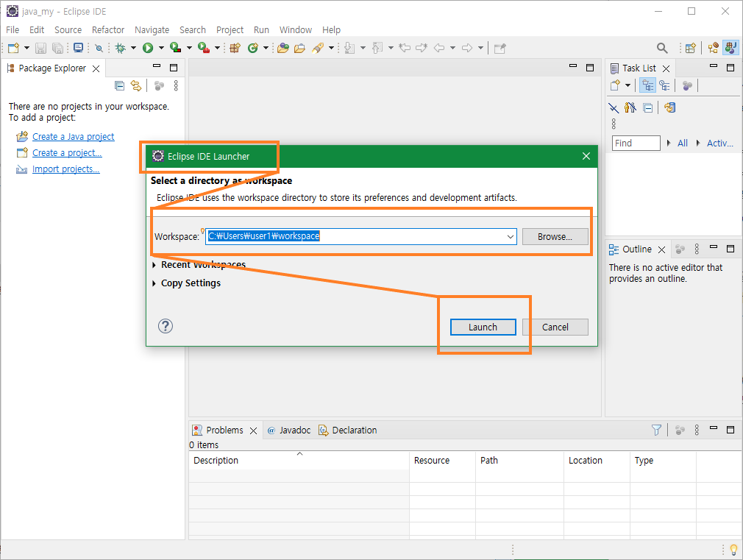Screen dimensions: 743x560
Task: Click the light bulb tip icon in status bar
Action: tap(733, 550)
